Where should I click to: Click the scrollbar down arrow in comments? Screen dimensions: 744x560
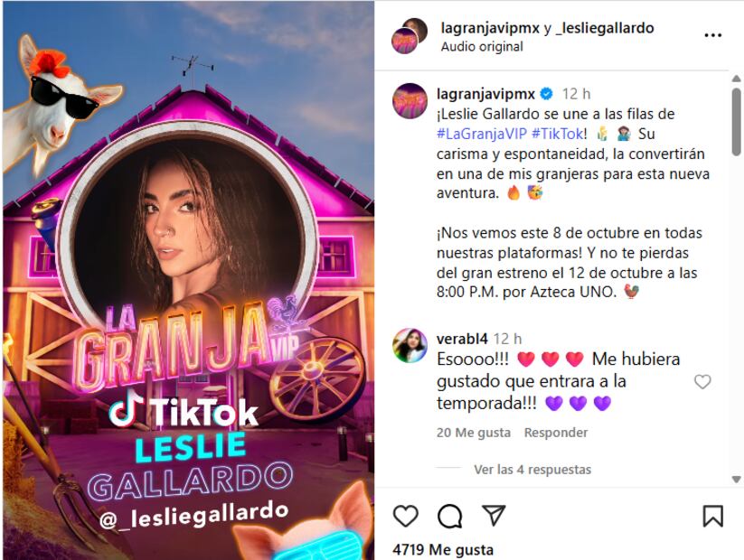click(737, 480)
